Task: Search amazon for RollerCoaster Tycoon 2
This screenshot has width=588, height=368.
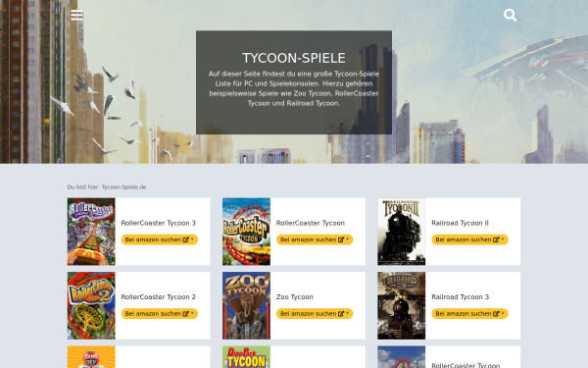Action: coord(160,314)
